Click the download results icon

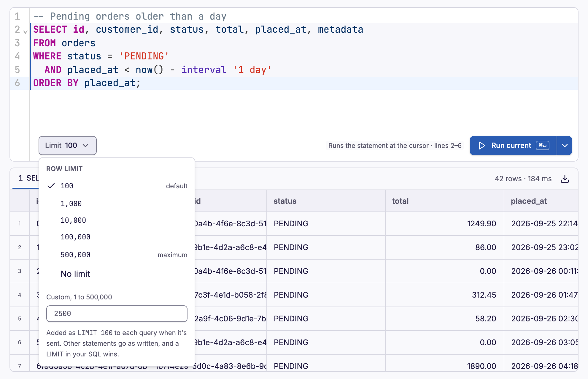(565, 179)
